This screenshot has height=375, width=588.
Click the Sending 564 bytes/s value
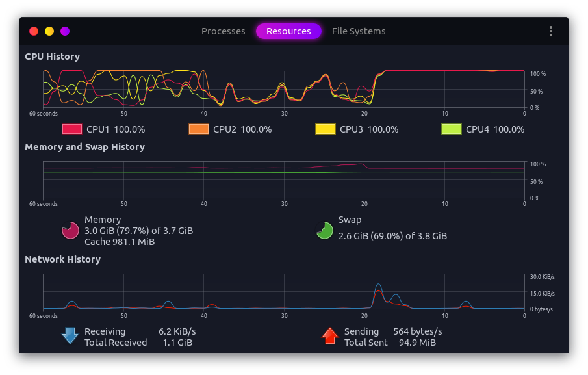click(417, 331)
